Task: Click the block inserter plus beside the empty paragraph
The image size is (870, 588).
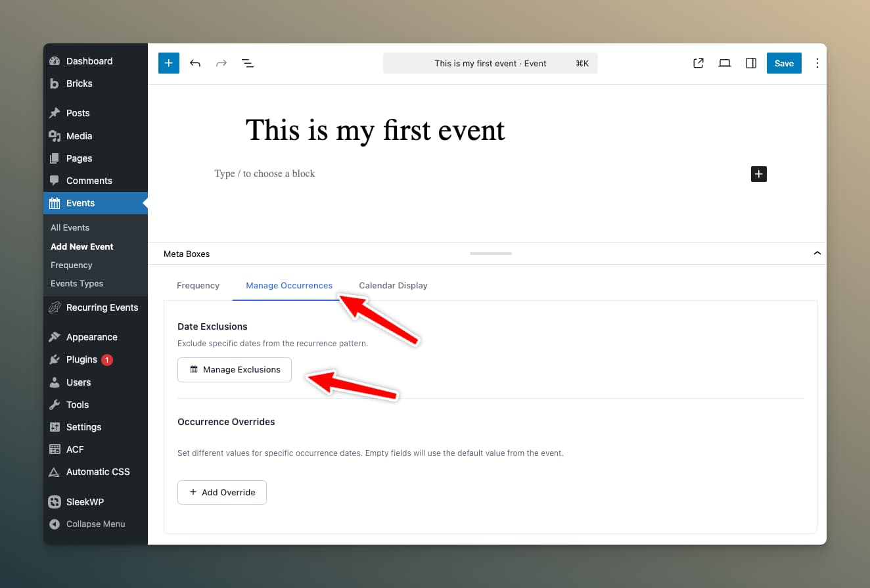Action: (758, 173)
